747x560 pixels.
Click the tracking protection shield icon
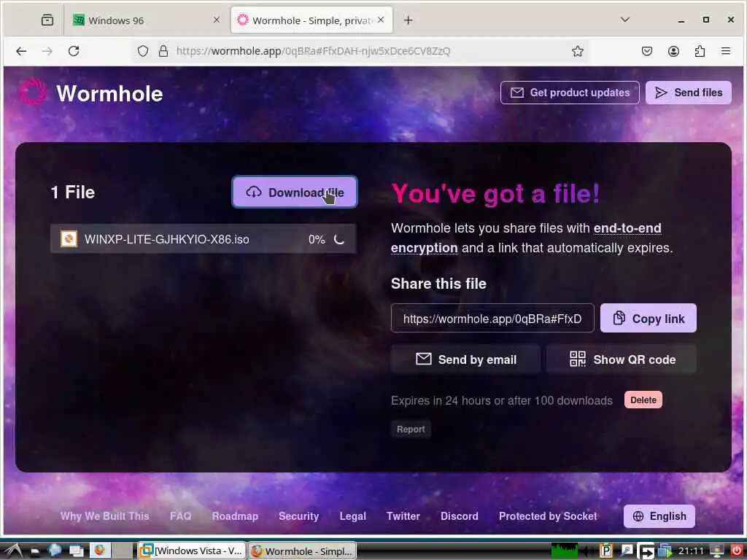coord(143,51)
